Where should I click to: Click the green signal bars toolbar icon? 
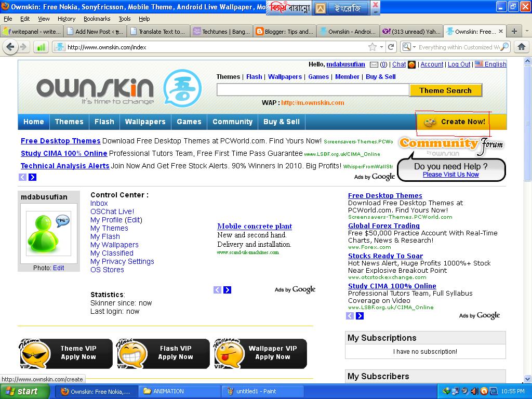pos(41,47)
